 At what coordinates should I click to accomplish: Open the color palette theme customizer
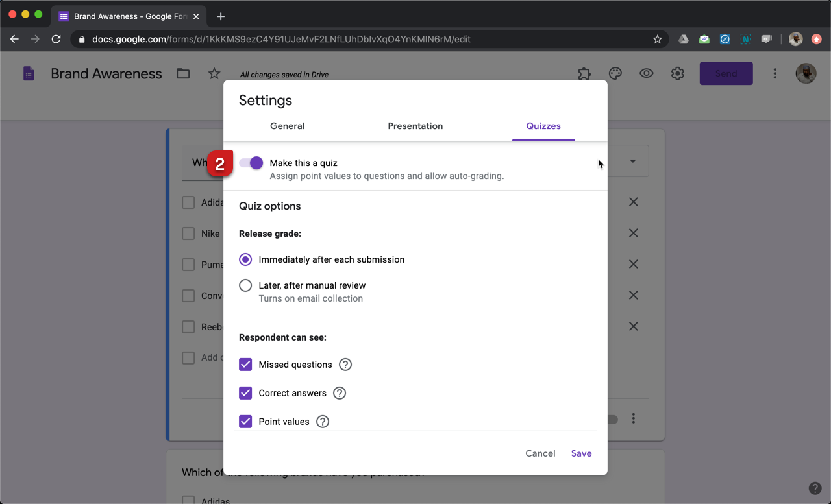point(615,73)
